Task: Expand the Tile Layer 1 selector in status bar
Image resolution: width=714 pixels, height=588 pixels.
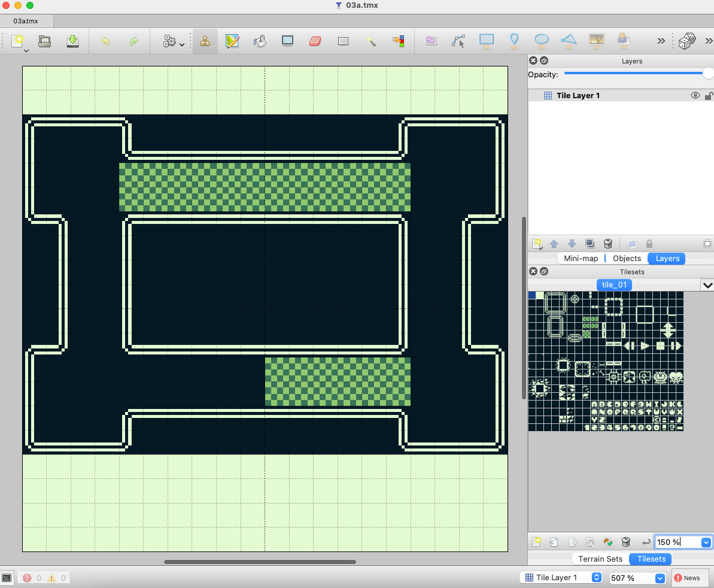Action: (x=596, y=578)
